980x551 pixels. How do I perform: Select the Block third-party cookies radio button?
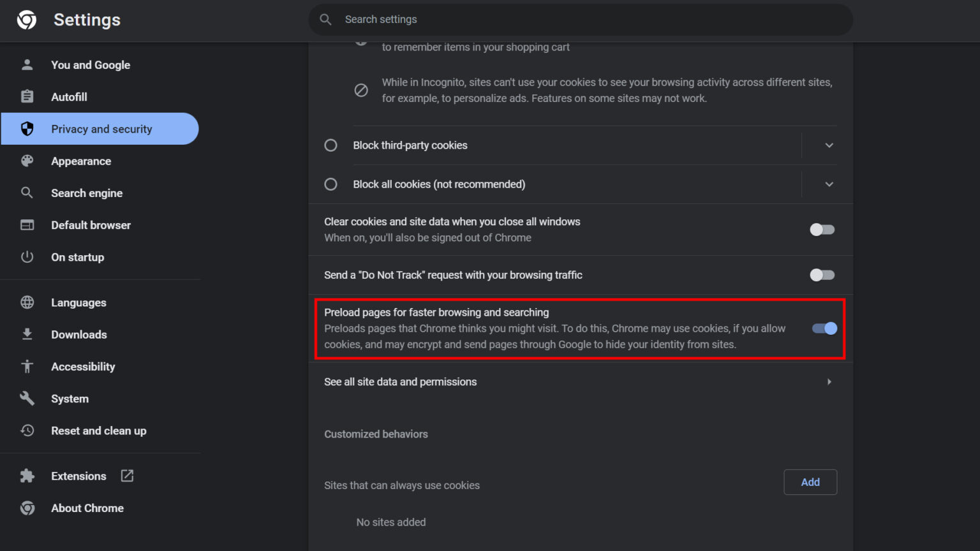coord(330,145)
